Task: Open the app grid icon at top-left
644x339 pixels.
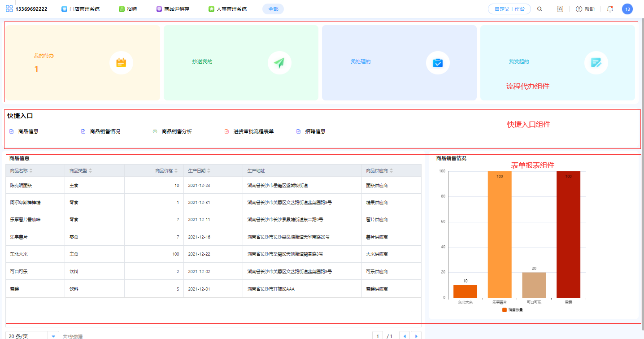Action: (9, 9)
